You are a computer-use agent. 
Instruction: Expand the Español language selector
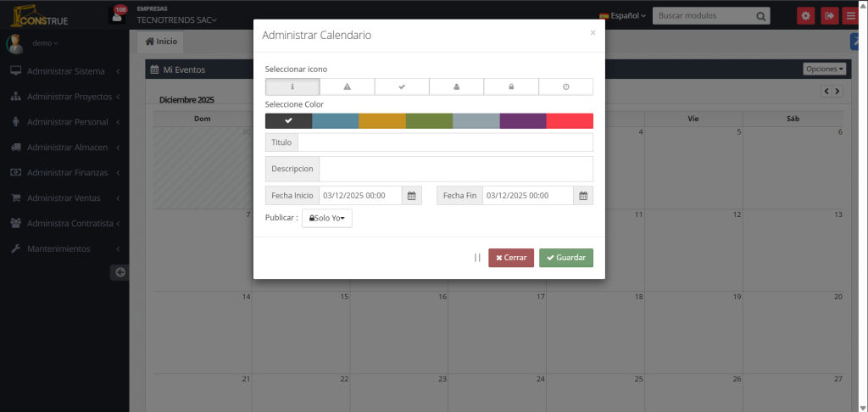tap(622, 15)
